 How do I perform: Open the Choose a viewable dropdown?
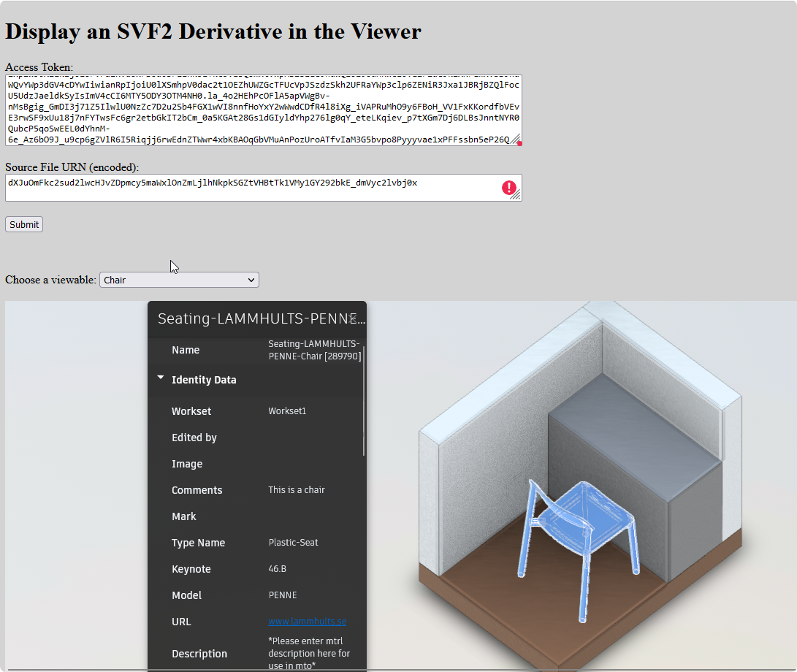[x=179, y=280]
